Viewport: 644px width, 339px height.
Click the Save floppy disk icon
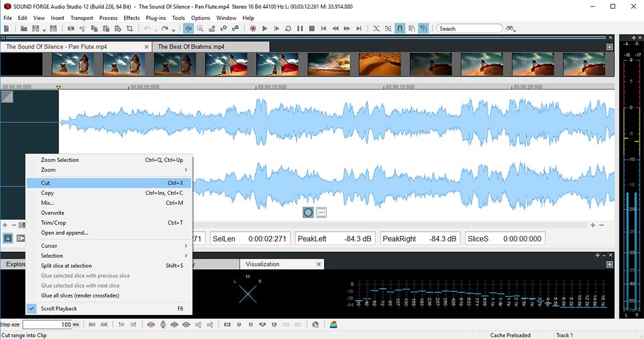[36, 28]
